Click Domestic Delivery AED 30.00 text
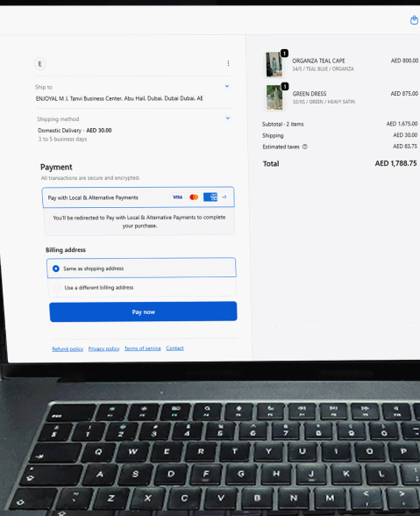Viewport: 420px width, 516px height. coord(75,130)
